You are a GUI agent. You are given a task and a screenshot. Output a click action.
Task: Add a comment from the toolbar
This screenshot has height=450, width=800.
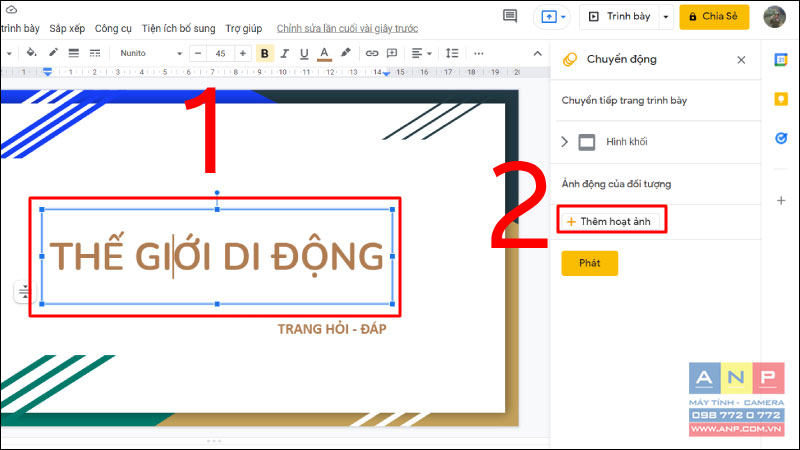tap(392, 53)
